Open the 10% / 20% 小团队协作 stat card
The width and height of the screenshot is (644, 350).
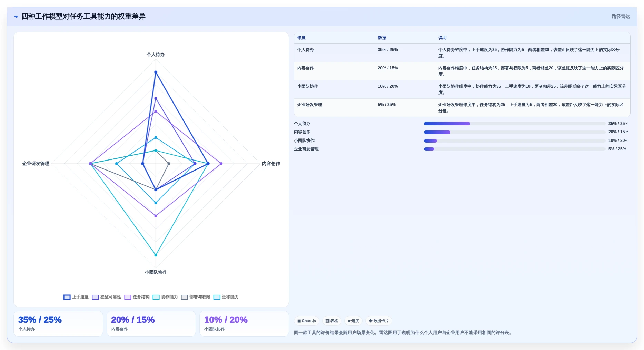(244, 324)
